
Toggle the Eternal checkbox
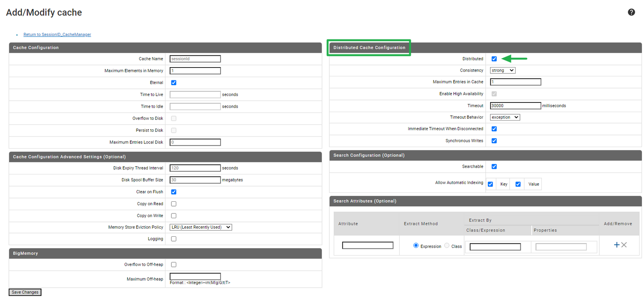(173, 83)
